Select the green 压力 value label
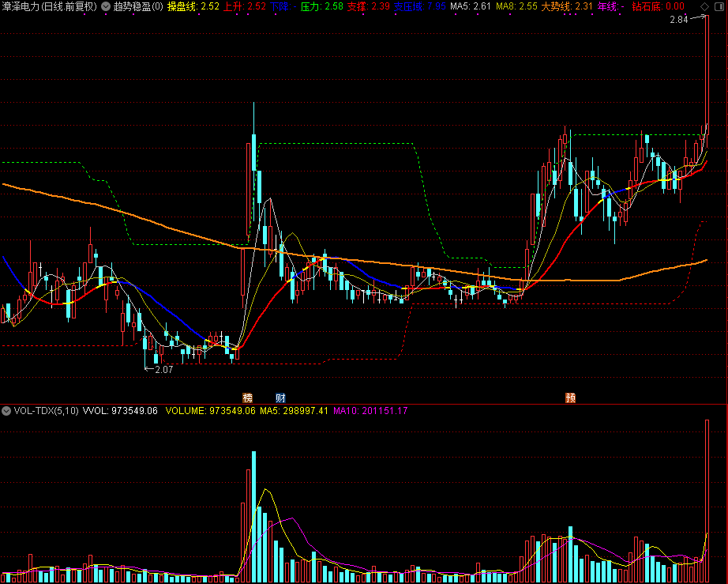This screenshot has width=728, height=584. [x=321, y=6]
